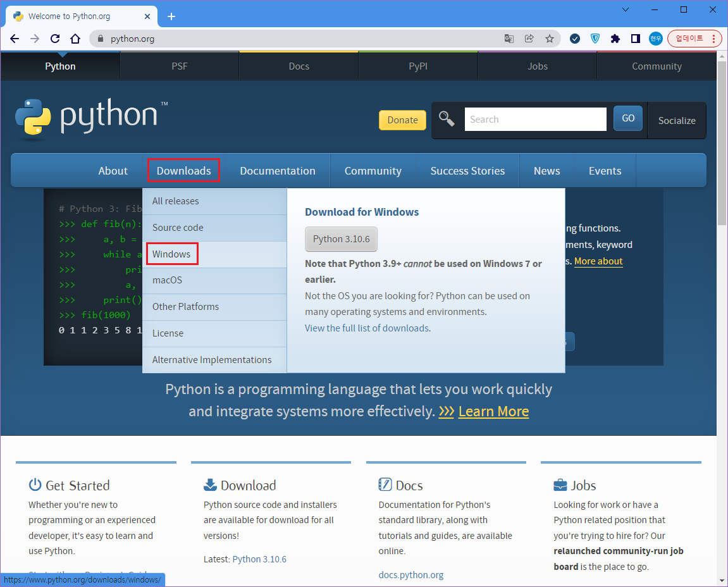Click the page vertical scrollbar thumb
Image resolution: width=728 pixels, height=587 pixels.
click(x=722, y=142)
